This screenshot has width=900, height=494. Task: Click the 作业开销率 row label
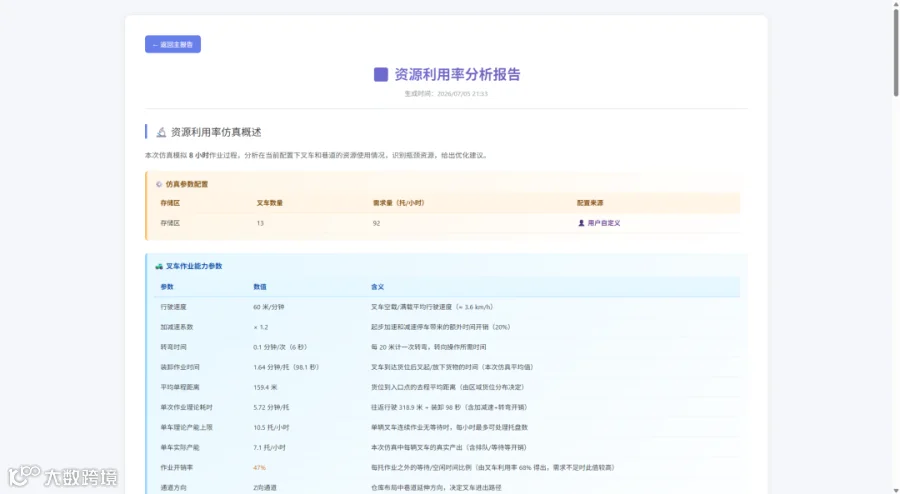click(177, 468)
